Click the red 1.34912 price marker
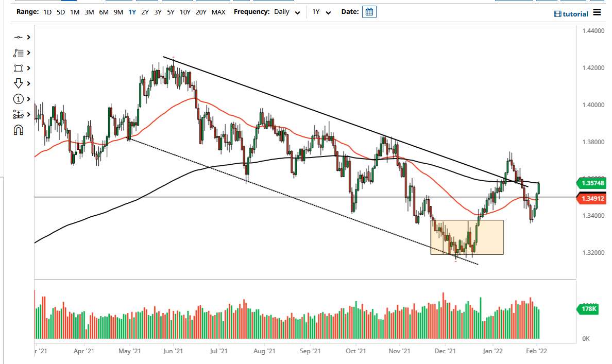 tap(591, 198)
